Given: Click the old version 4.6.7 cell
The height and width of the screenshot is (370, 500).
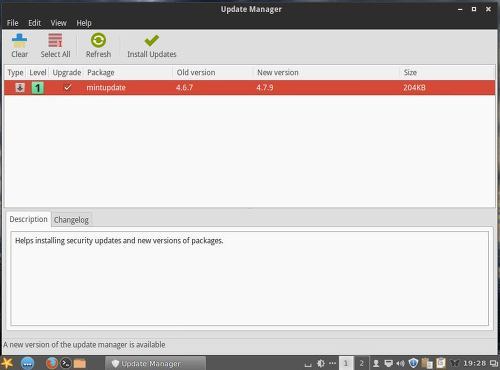Looking at the screenshot, I should coord(184,88).
